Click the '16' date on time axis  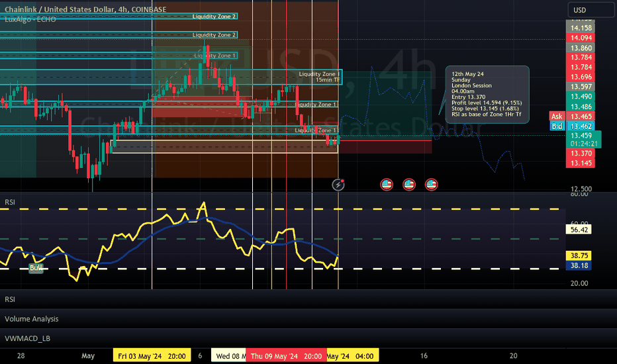(x=424, y=356)
